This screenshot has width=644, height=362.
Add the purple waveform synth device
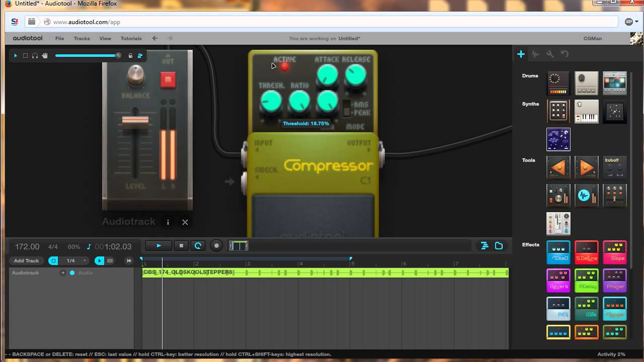558,140
